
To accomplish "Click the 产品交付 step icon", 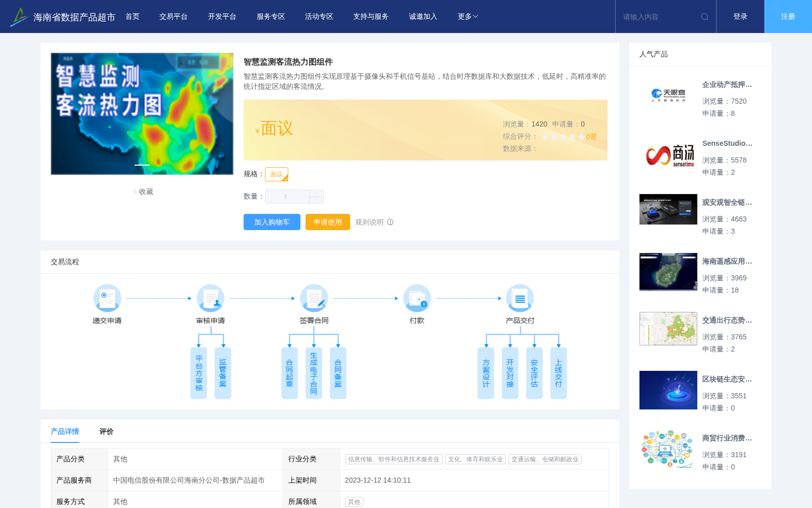I will 520,298.
